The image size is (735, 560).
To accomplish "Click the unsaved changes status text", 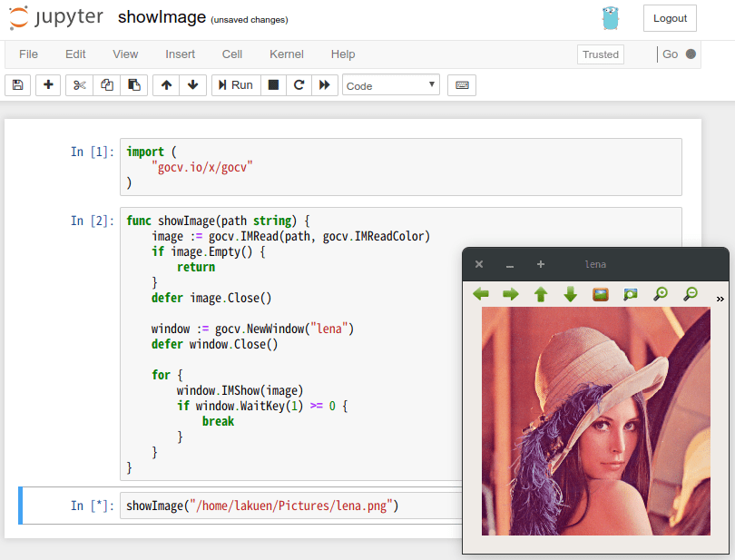I will point(250,20).
